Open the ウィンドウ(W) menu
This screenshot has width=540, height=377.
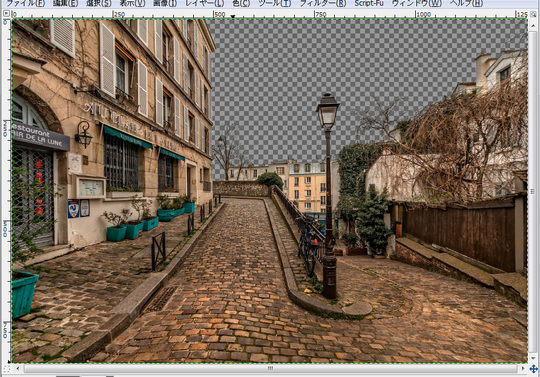coord(417,3)
